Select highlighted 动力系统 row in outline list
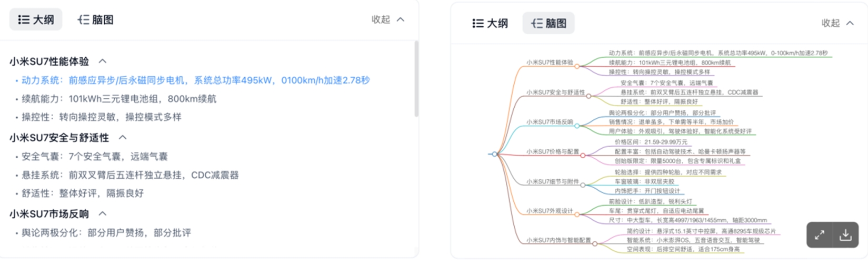 click(195, 80)
